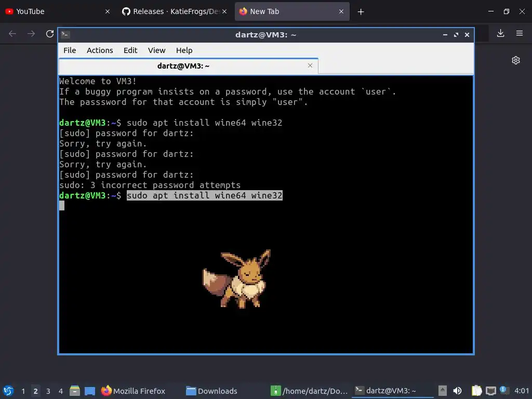Switch to workspace 2
Image resolution: width=532 pixels, height=399 pixels.
(x=36, y=391)
